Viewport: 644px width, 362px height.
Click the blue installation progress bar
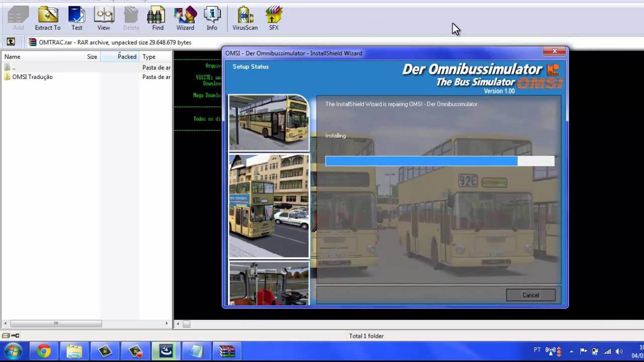(440, 161)
